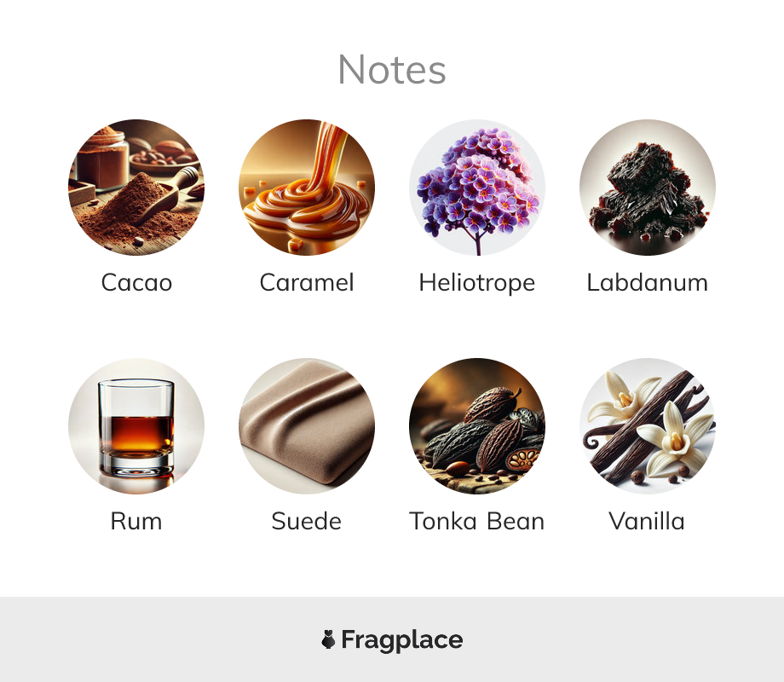This screenshot has width=784, height=682.
Task: Click the Rum label text
Action: (136, 522)
